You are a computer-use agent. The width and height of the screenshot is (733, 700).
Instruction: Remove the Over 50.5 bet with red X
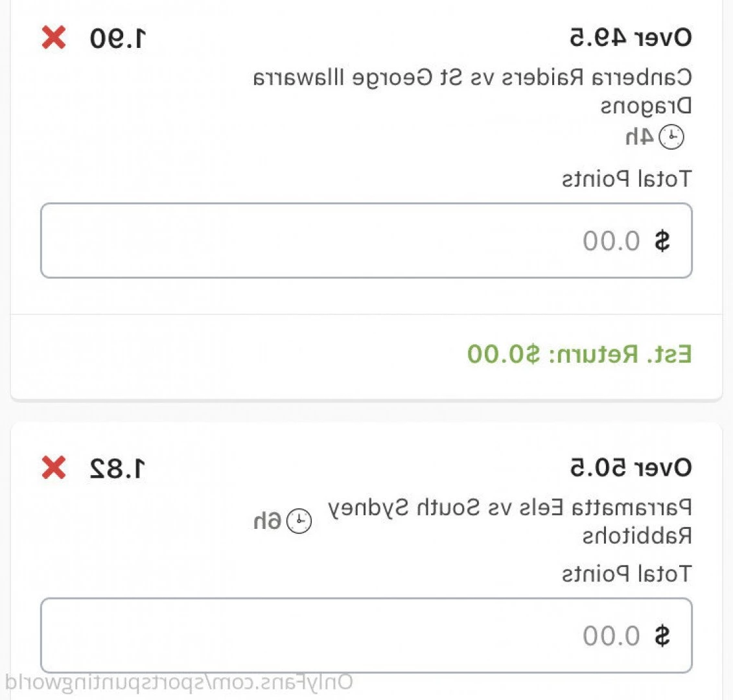coord(54,467)
